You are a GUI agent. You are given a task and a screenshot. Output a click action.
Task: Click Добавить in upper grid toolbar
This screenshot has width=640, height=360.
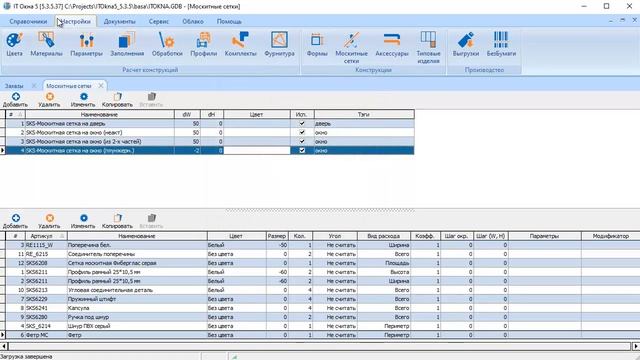point(16,100)
